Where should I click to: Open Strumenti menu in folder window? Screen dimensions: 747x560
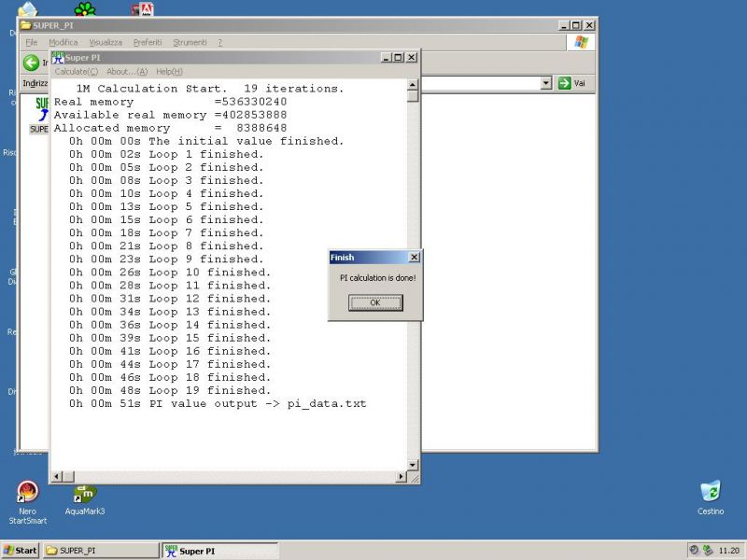coord(190,42)
